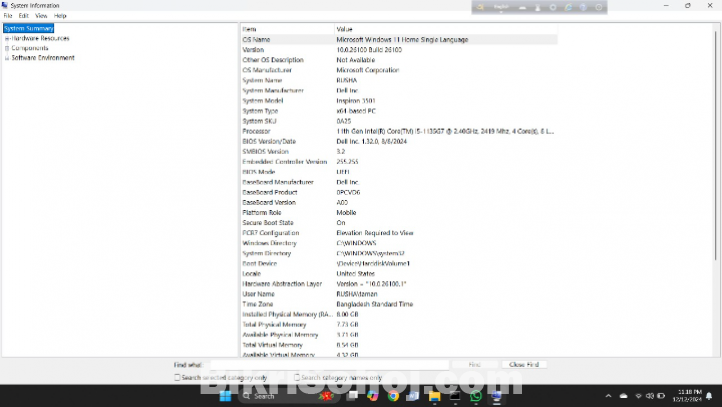Open Microsoft Word from the taskbar
This screenshot has width=722, height=407.
(413, 396)
